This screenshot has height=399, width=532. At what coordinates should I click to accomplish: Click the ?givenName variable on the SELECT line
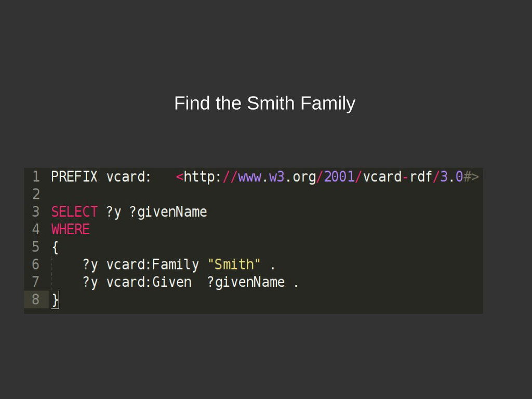(168, 212)
